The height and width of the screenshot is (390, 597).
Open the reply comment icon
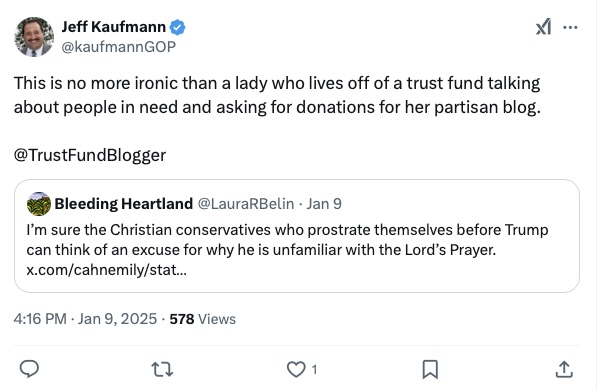coord(29,369)
